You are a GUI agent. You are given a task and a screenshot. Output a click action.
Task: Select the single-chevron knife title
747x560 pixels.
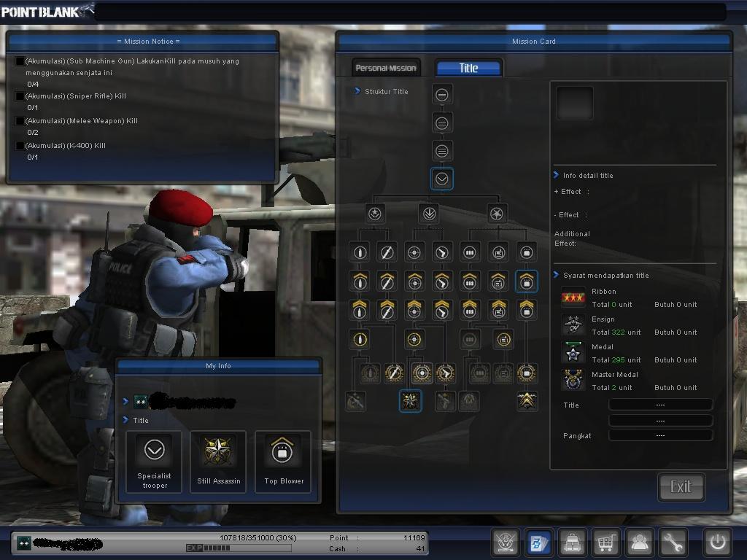click(x=387, y=281)
